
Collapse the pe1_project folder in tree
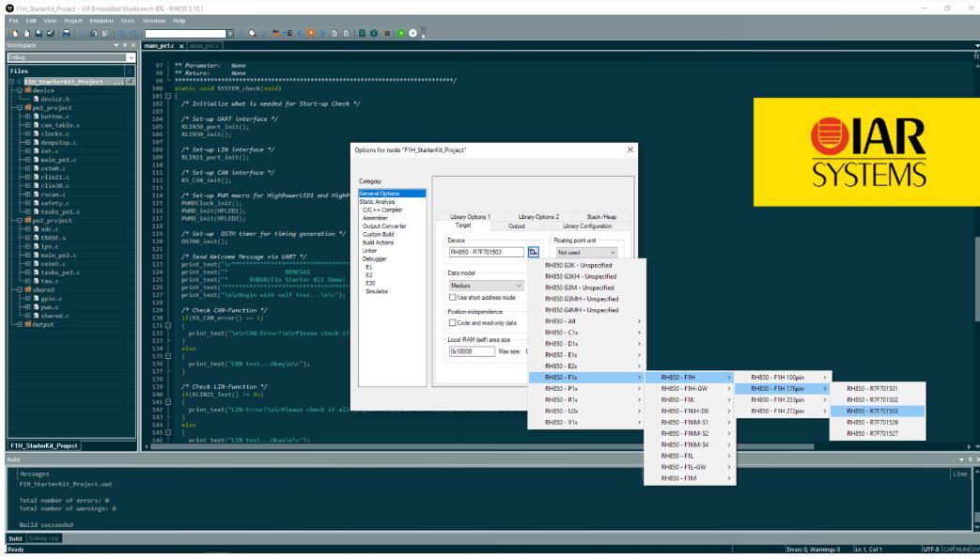[19, 108]
